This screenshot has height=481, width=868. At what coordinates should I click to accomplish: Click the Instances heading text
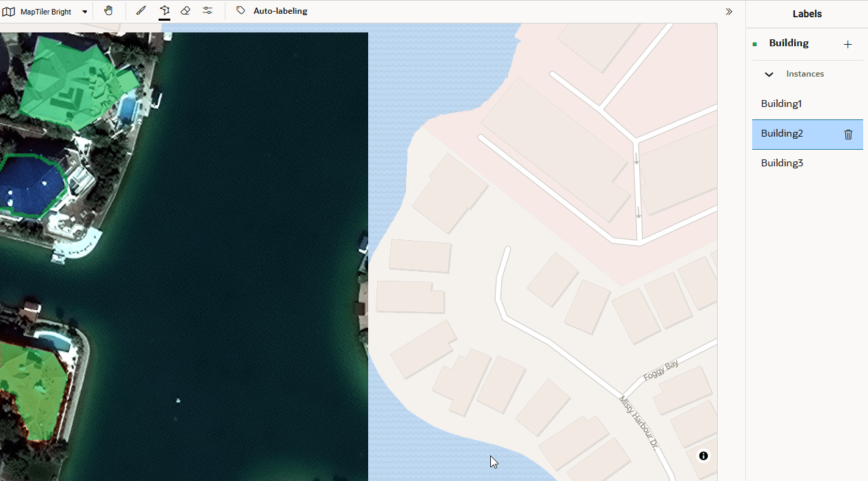click(805, 74)
